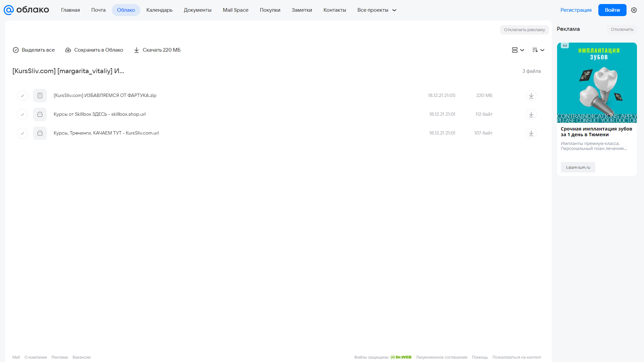Expand the Все проекты menu

point(377,10)
